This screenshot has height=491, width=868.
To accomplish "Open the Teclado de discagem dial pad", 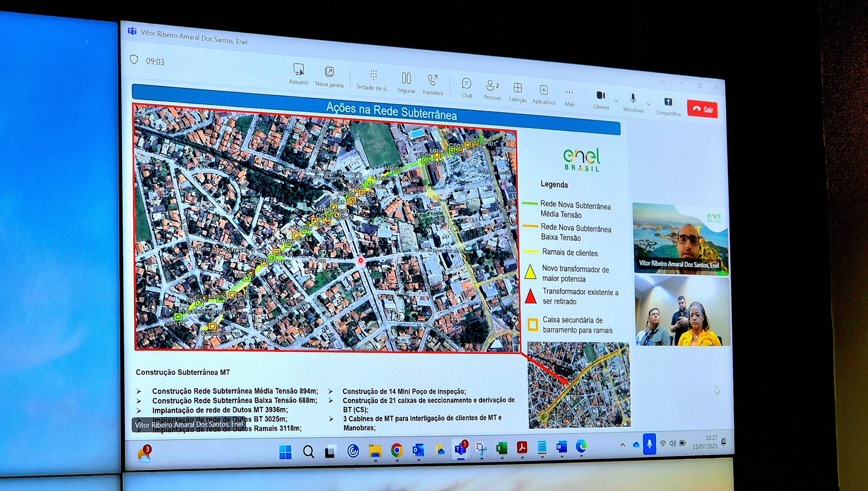I will [373, 76].
